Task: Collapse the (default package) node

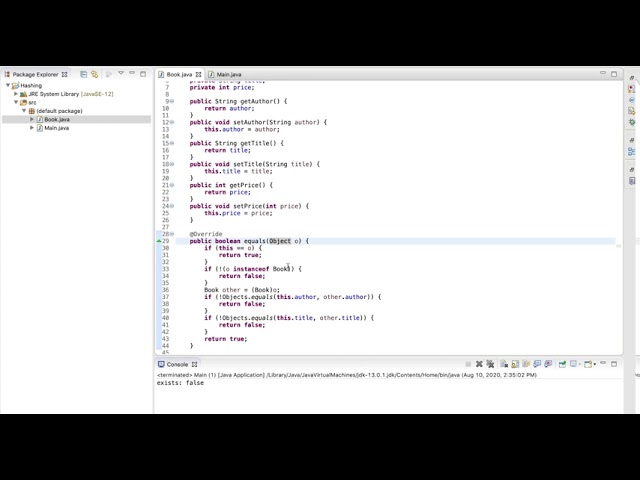Action: [24, 111]
